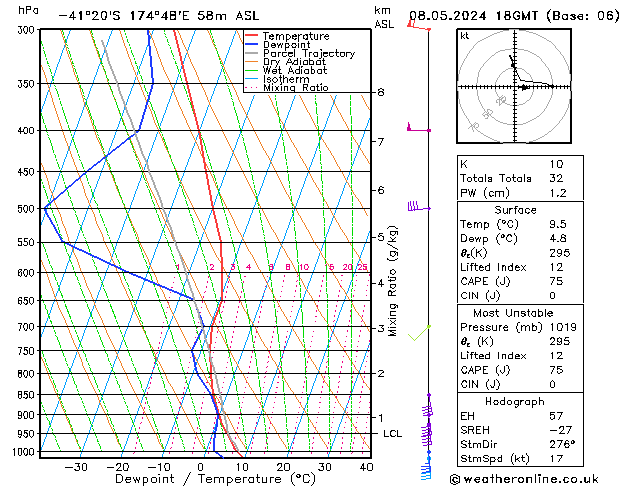Click the Dry Adiabat legend entry
The image size is (629, 486).
click(x=294, y=62)
